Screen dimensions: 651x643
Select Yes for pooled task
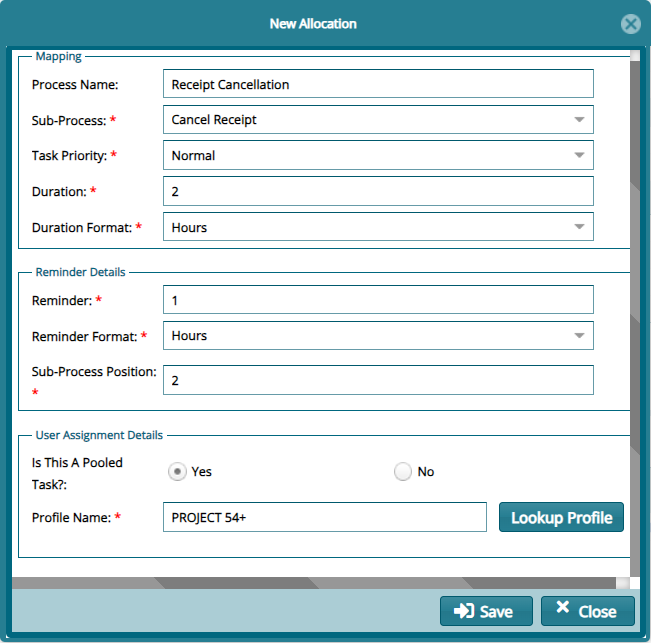(178, 472)
